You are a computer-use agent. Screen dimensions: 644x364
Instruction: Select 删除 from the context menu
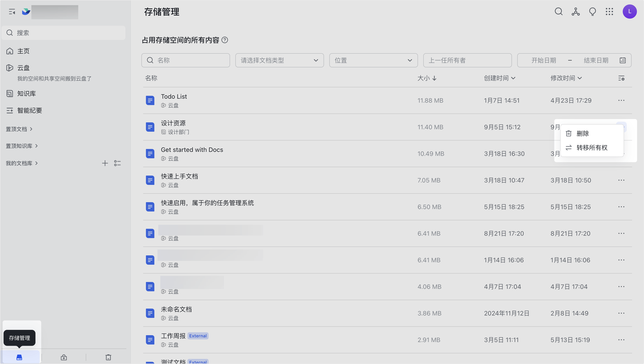coord(582,133)
